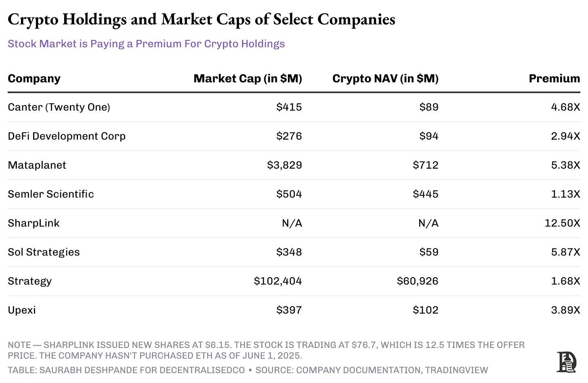This screenshot has width=588, height=383.
Task: Click the Market Cap (in $M) column header
Action: pos(248,78)
